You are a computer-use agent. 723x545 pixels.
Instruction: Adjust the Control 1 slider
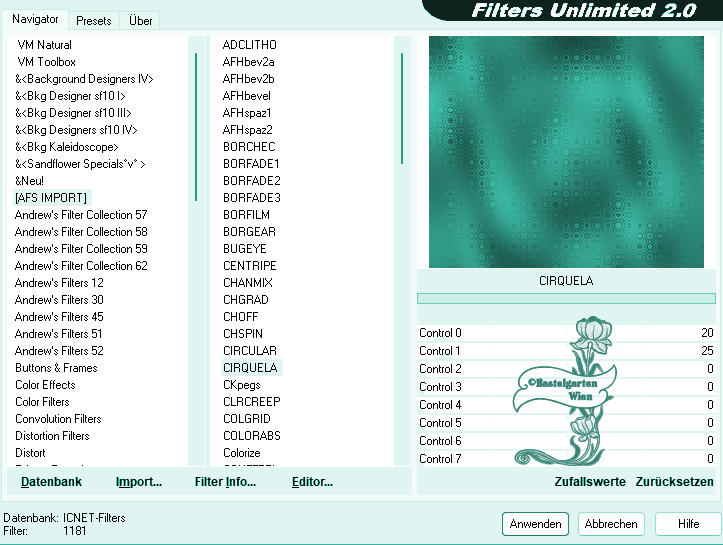[566, 351]
